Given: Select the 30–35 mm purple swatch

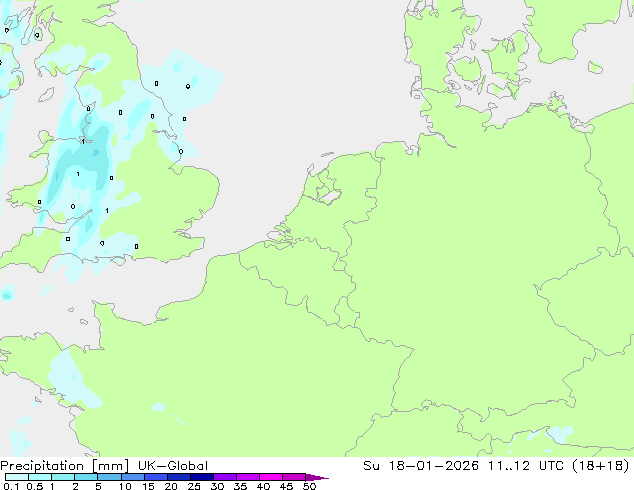Looking at the screenshot, I should click(x=224, y=477).
